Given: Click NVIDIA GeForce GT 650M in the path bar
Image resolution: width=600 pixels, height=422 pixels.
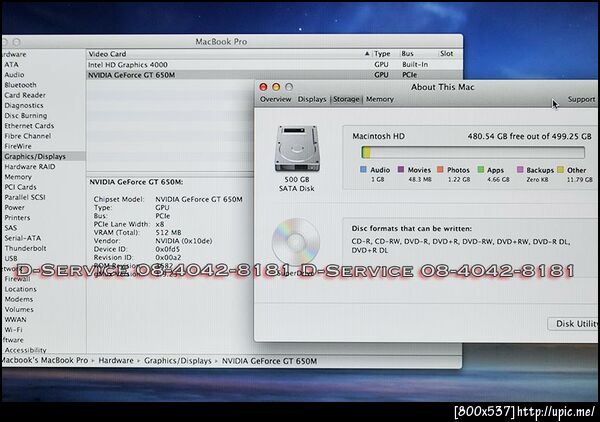Looking at the screenshot, I should pyautogui.click(x=269, y=360).
